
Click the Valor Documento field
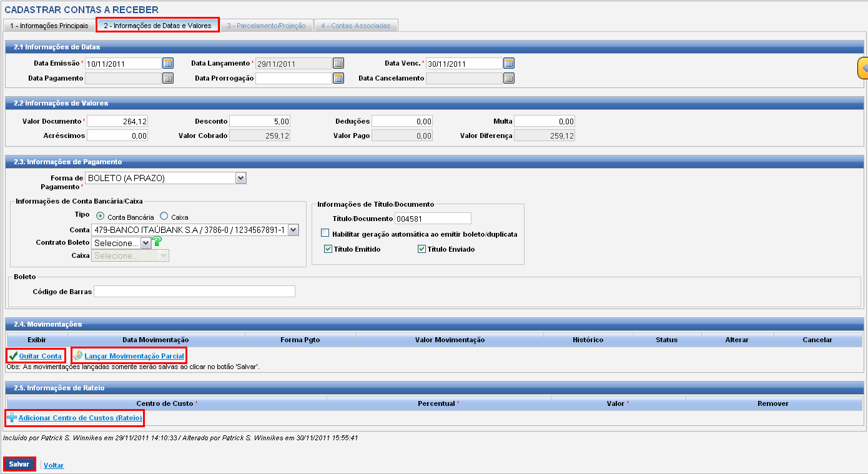(x=117, y=121)
